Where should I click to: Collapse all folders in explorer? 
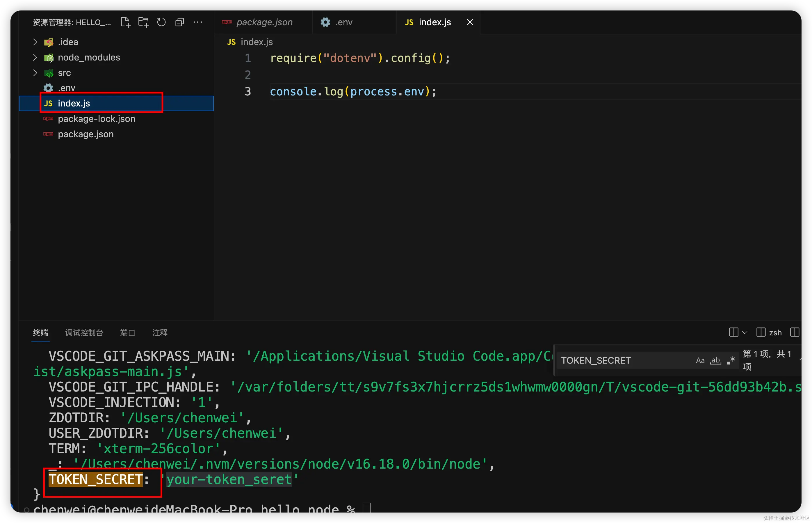(179, 22)
